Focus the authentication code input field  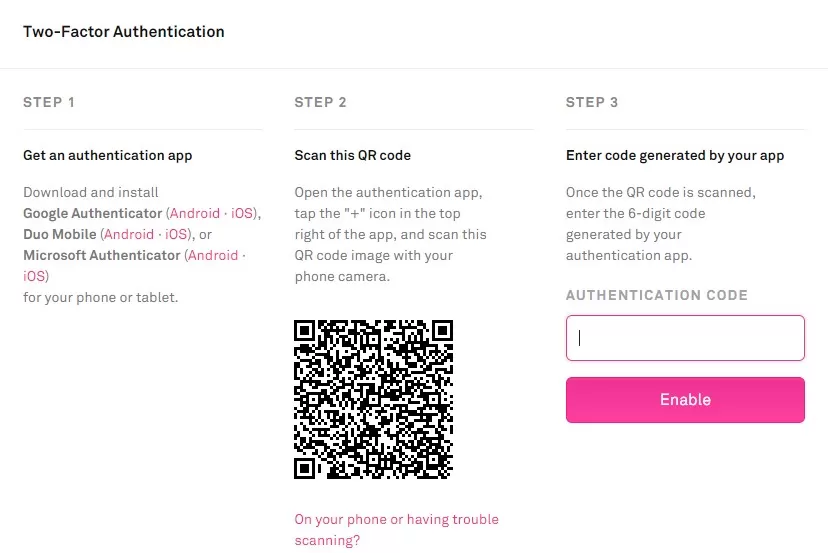pos(685,338)
